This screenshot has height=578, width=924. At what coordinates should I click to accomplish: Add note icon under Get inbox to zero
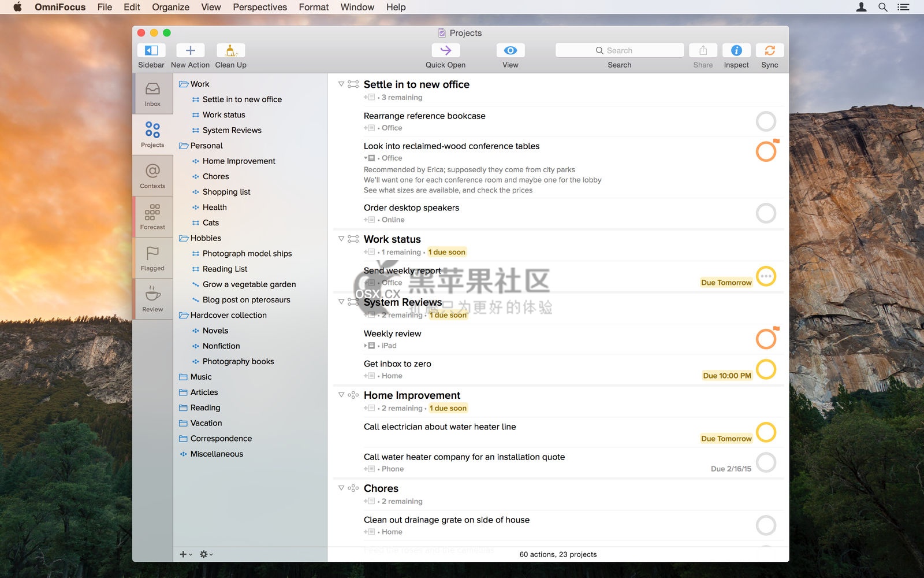pyautogui.click(x=369, y=376)
